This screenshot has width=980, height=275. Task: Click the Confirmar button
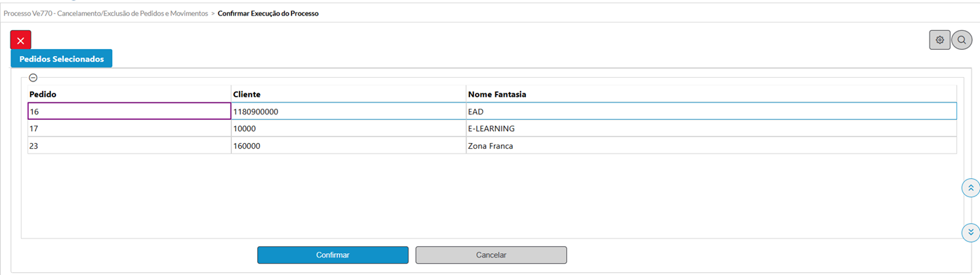[x=333, y=255]
